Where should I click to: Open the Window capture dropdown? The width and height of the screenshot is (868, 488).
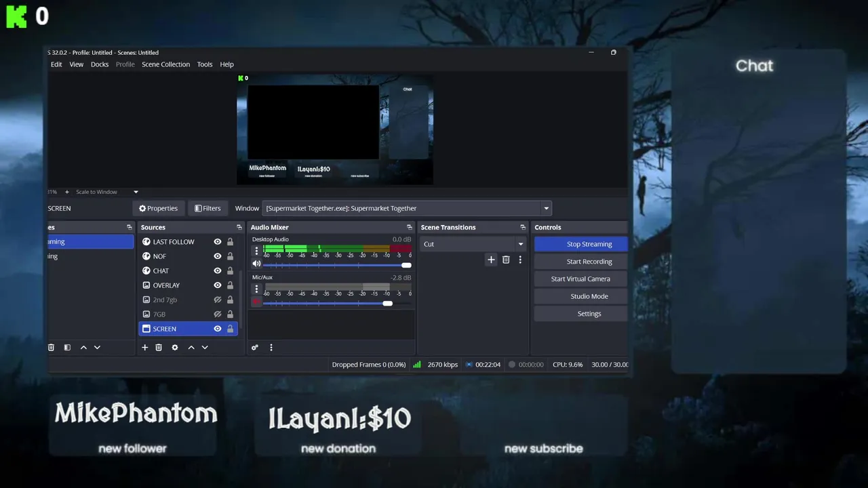pos(407,208)
